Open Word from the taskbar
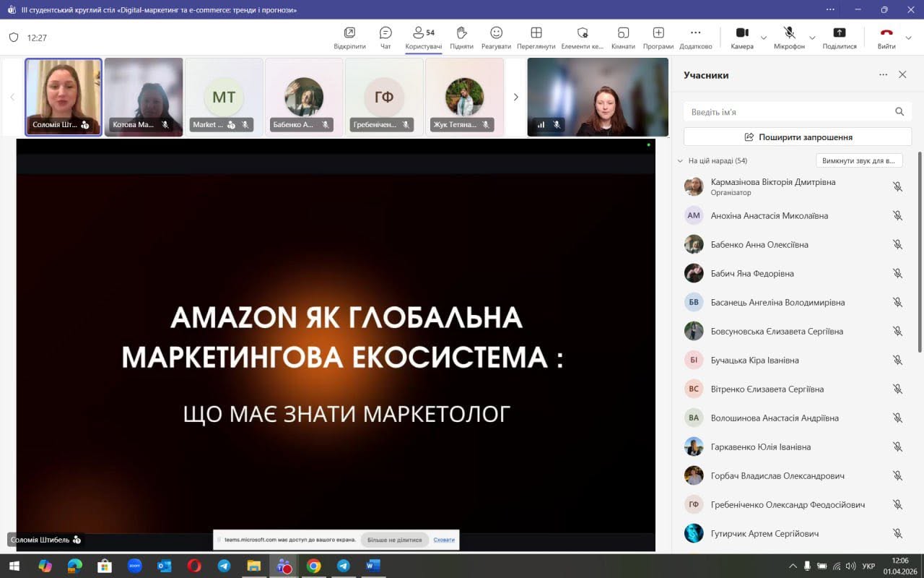 (372, 566)
